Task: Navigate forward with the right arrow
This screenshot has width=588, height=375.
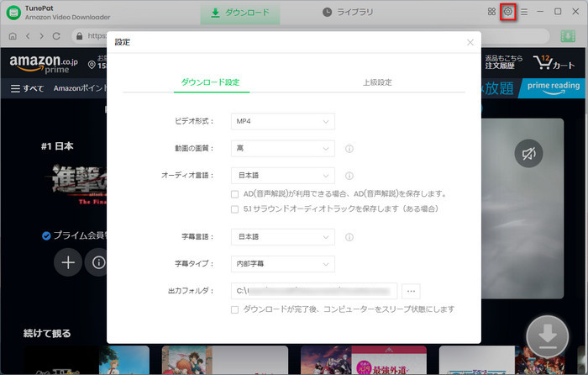Action: (x=42, y=36)
